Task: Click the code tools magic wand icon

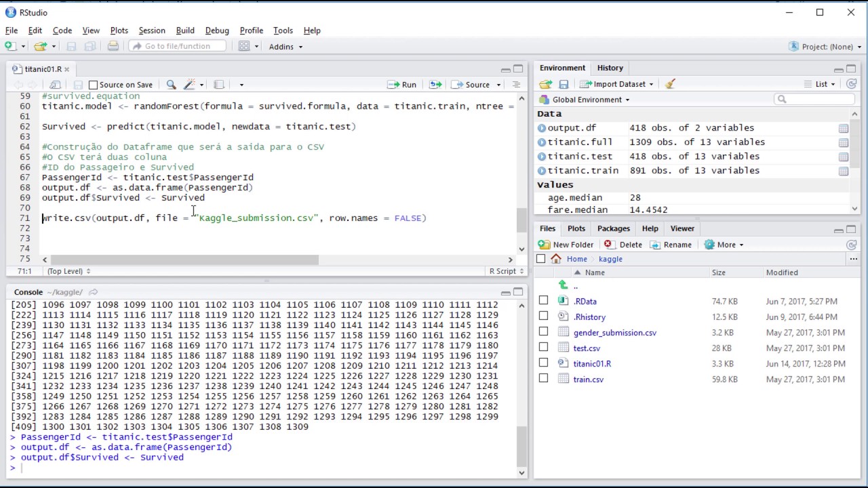Action: coord(189,85)
